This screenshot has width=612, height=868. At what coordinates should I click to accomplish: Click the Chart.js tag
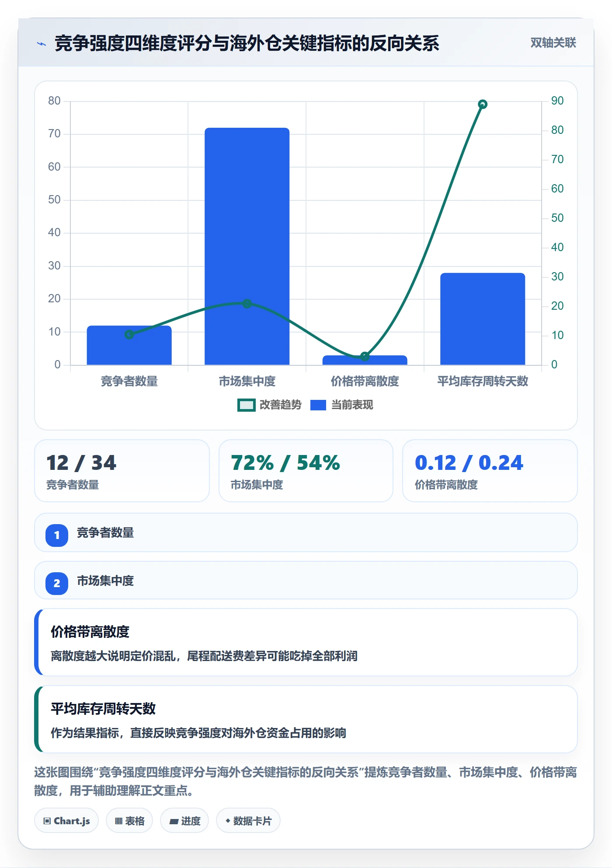pyautogui.click(x=66, y=821)
